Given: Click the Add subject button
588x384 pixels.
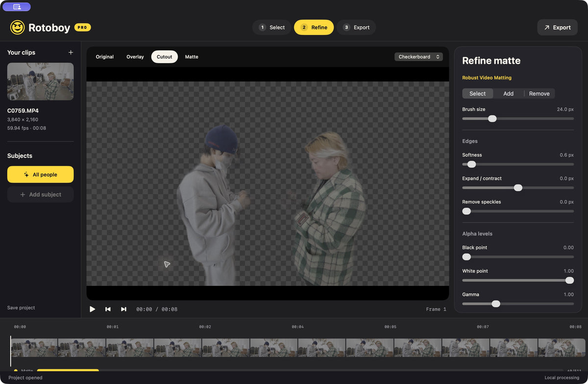Looking at the screenshot, I should (x=40, y=195).
